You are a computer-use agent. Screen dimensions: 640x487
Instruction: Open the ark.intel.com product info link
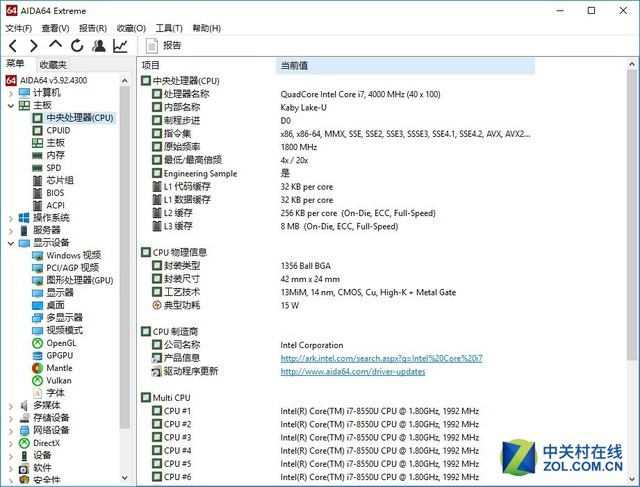pyautogui.click(x=381, y=358)
